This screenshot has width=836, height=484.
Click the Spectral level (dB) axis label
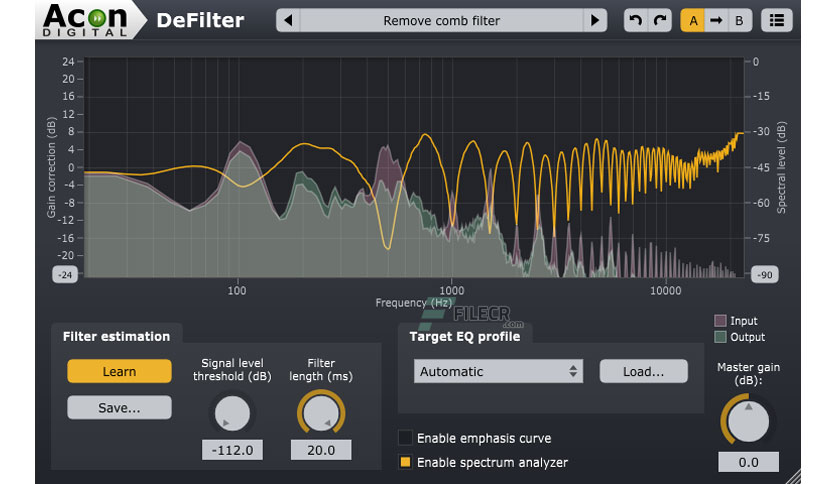782,167
